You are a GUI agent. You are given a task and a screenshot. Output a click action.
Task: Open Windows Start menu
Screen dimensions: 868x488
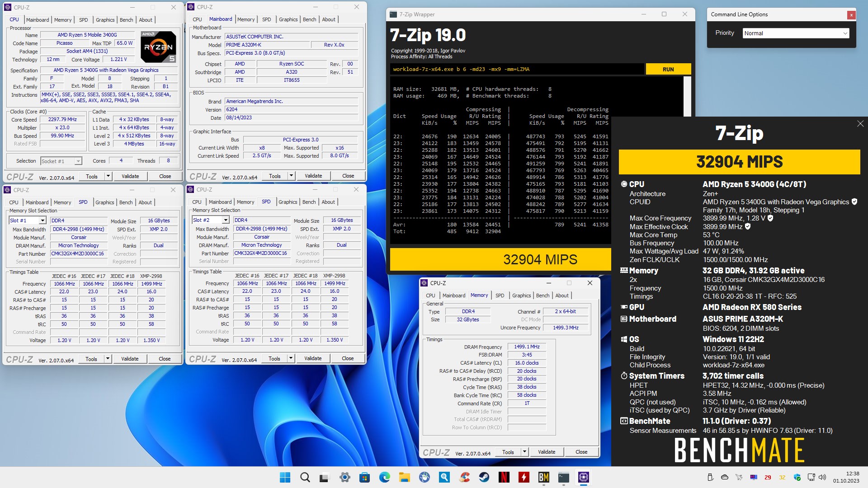tap(285, 477)
